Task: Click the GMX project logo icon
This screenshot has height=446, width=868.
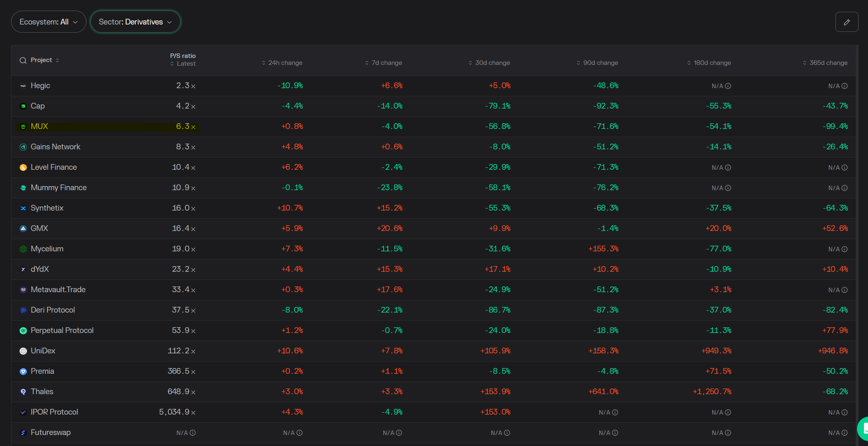Action: tap(23, 229)
